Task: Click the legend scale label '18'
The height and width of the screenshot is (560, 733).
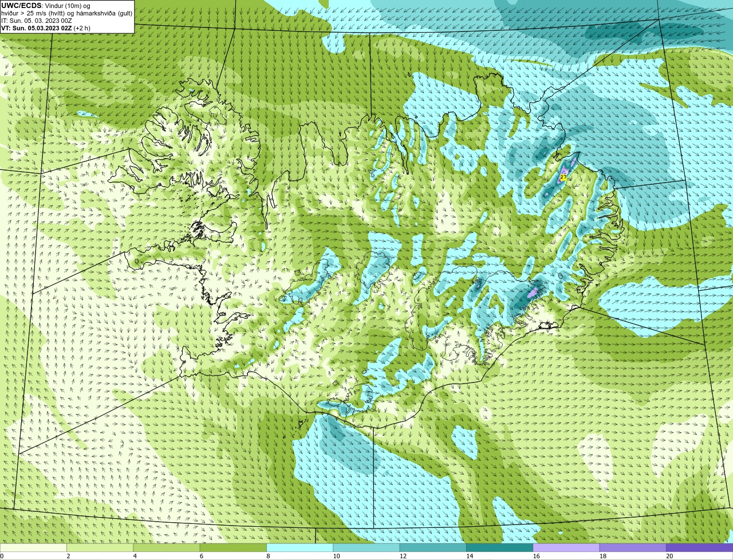Action: (602, 556)
